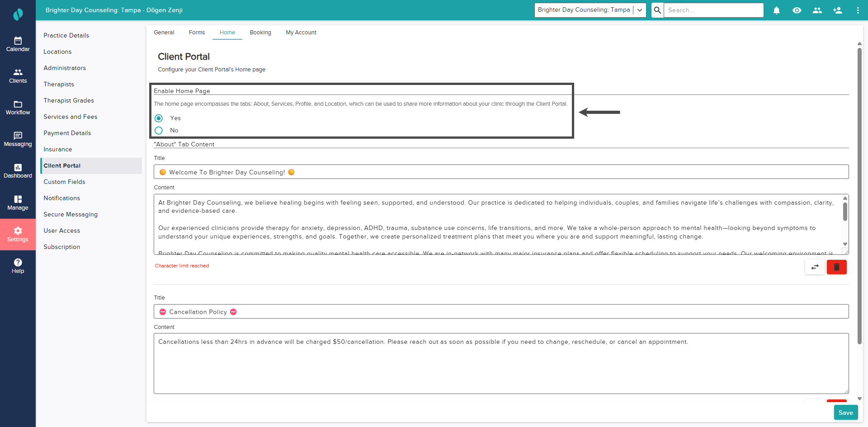Click scroll-down arrow in About content box
The width and height of the screenshot is (868, 427).
click(x=845, y=244)
